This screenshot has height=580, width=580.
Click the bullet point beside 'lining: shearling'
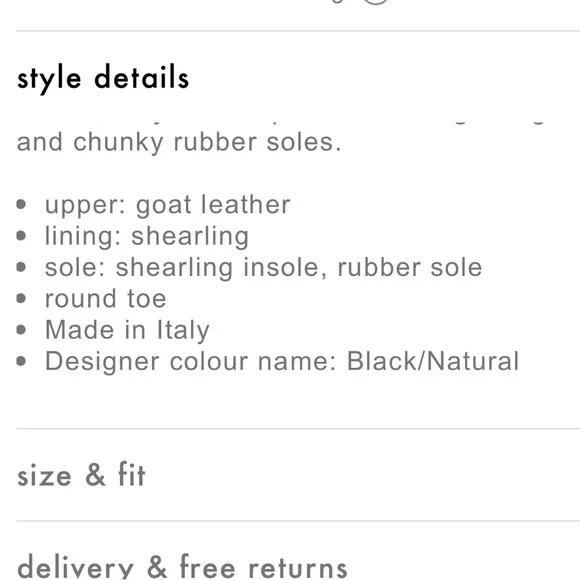click(21, 236)
